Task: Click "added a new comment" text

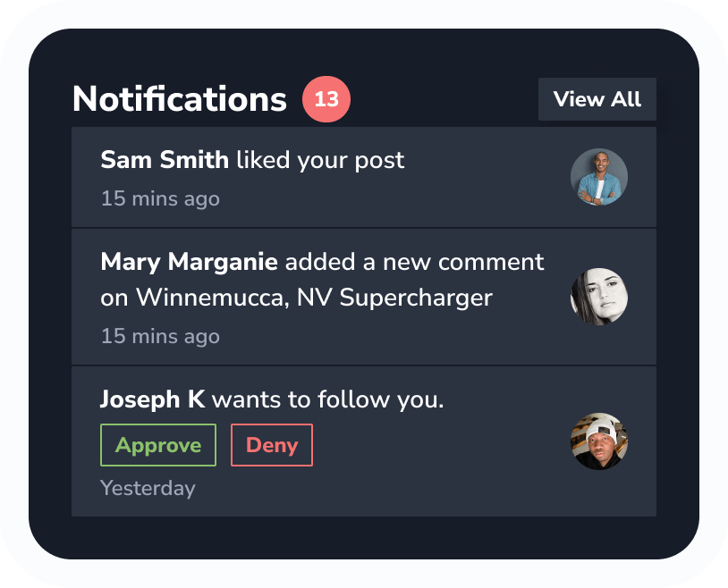Action: (415, 262)
